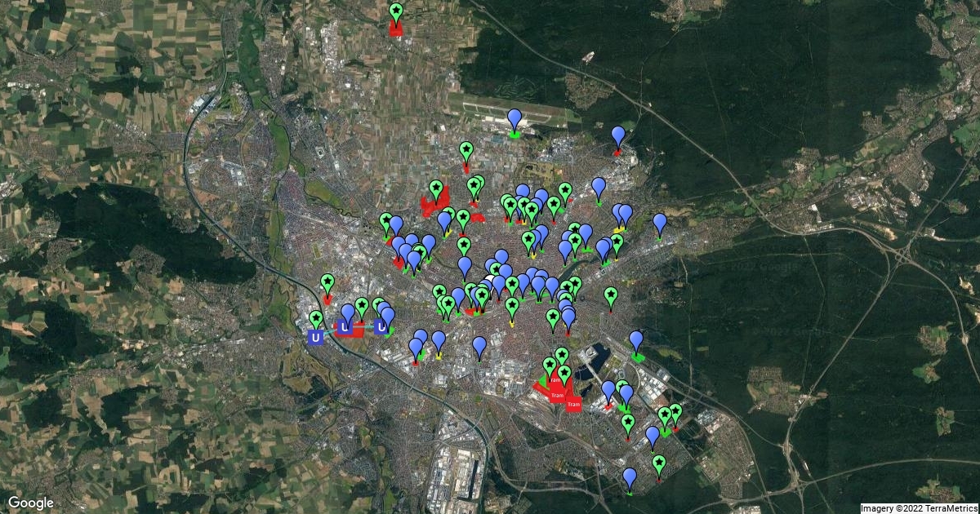
Task: Click the southernmost green star marker
Action: 659,465
